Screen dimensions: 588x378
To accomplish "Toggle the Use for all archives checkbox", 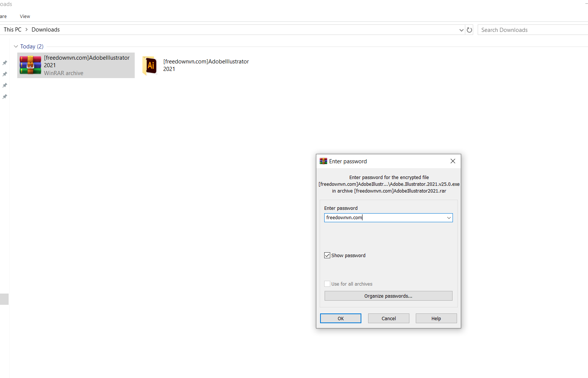I will point(327,284).
